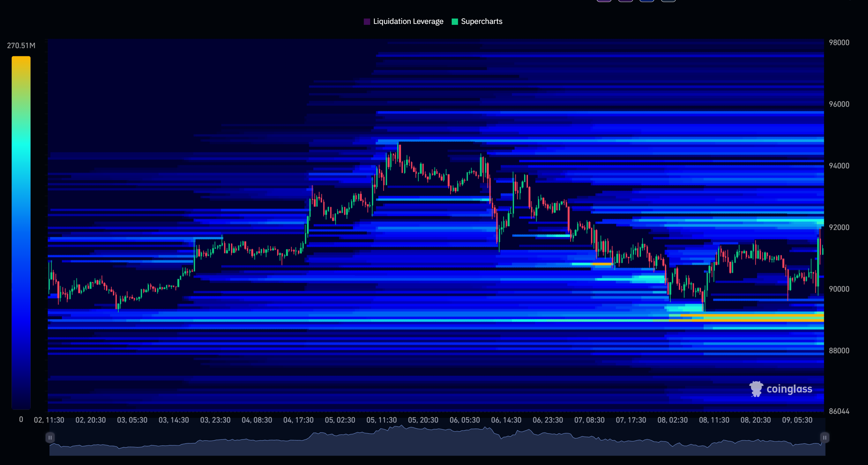Click the bright blue button at top edge
Screen dimensions: 868x465
point(647,1)
